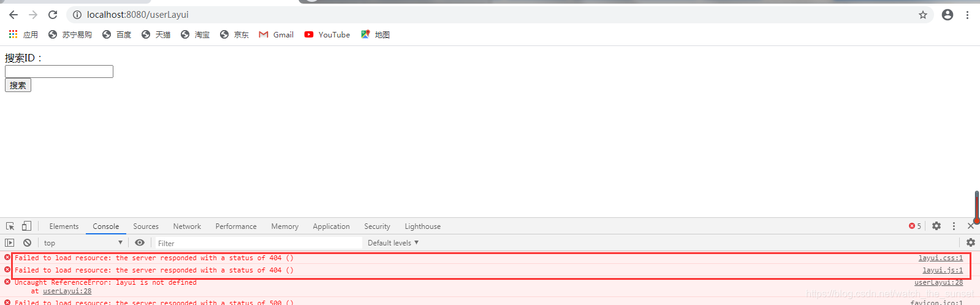Switch to the Elements tab
The image size is (980, 305).
64,226
